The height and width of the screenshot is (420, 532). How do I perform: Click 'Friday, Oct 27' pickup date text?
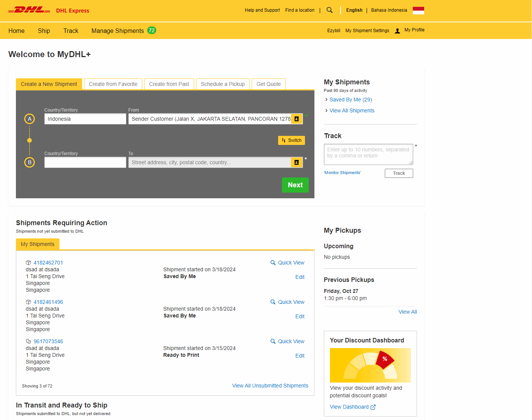pyautogui.click(x=341, y=291)
